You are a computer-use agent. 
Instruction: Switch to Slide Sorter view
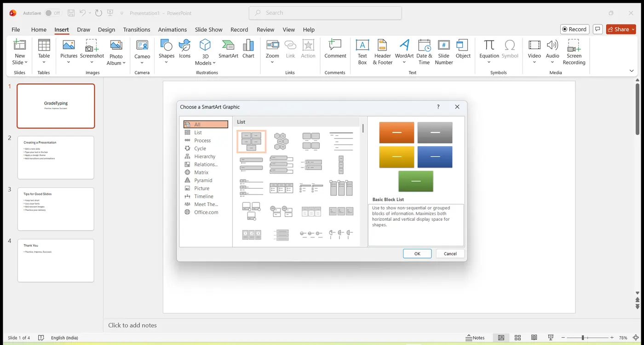click(517, 338)
